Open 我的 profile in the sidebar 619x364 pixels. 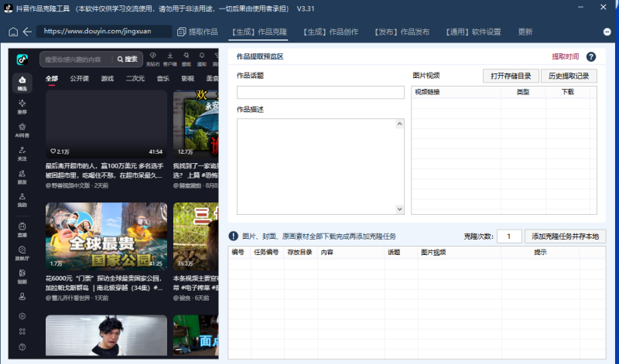22,200
